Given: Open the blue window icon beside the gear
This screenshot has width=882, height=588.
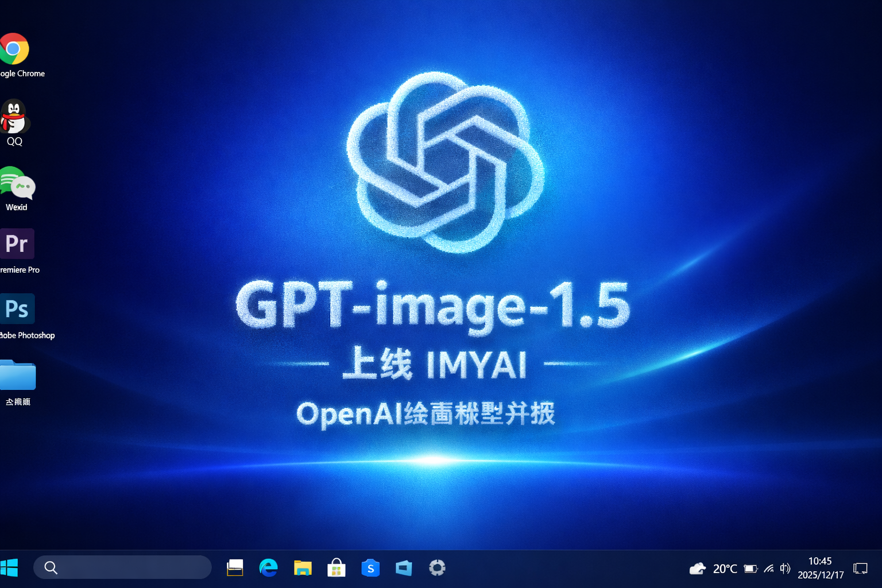Looking at the screenshot, I should [x=404, y=568].
